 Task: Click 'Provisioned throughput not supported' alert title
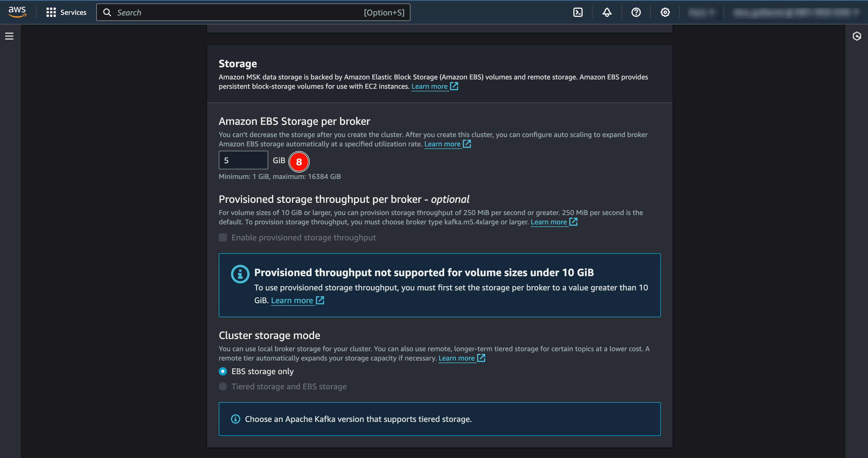[x=423, y=272]
